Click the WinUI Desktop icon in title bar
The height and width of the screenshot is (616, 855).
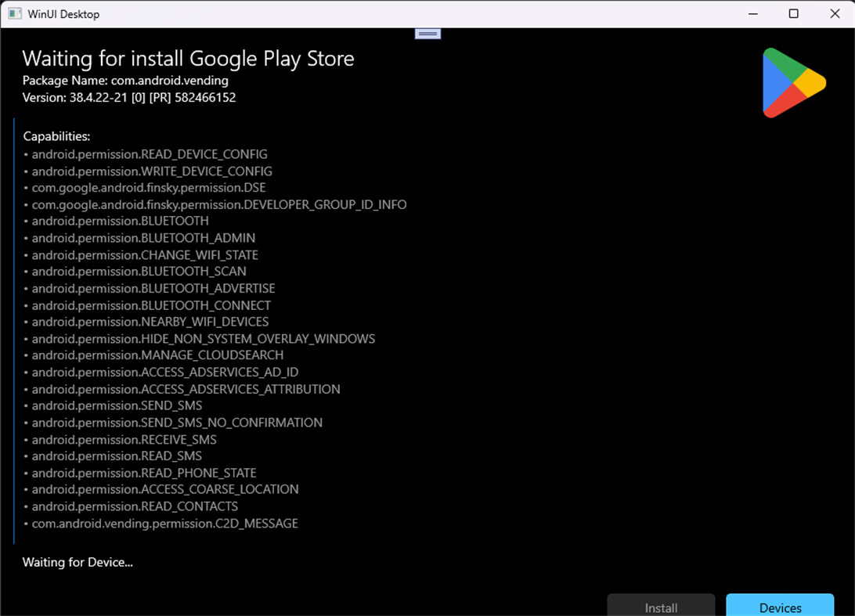point(13,13)
